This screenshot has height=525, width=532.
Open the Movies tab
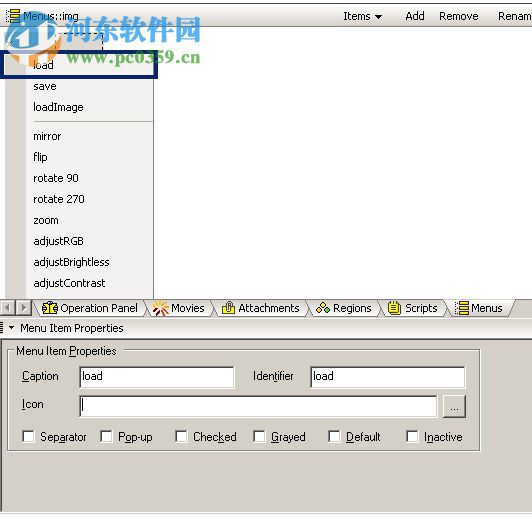click(179, 308)
